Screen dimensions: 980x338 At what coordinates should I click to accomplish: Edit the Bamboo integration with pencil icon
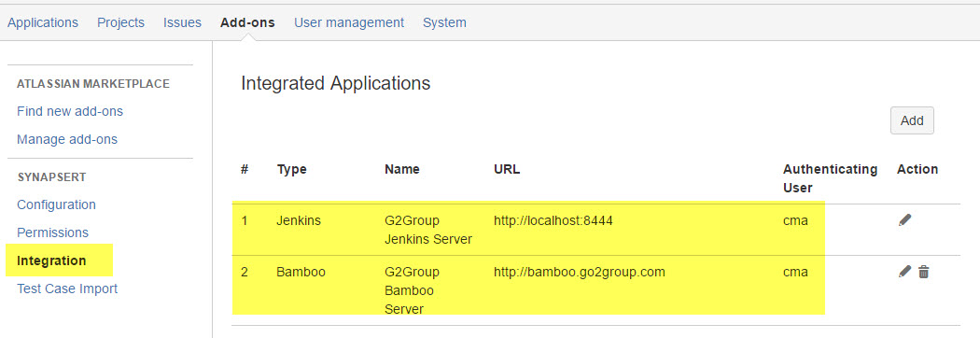pyautogui.click(x=904, y=271)
